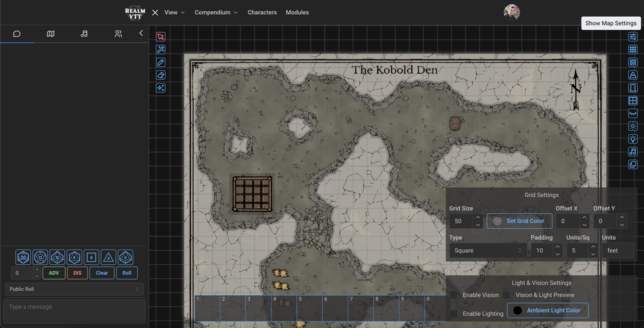This screenshot has width=644, height=328.
Task: Select the pencil drawing tool
Action: tap(161, 62)
